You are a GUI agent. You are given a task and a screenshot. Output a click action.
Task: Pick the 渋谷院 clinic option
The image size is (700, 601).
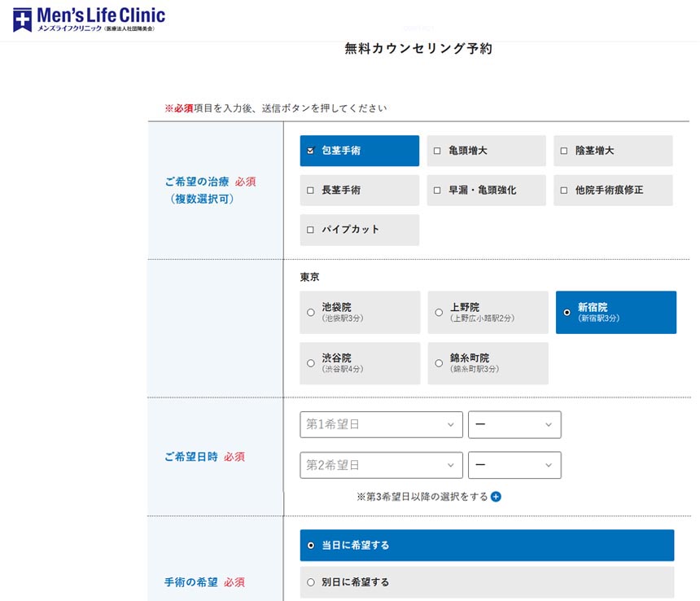click(x=311, y=363)
